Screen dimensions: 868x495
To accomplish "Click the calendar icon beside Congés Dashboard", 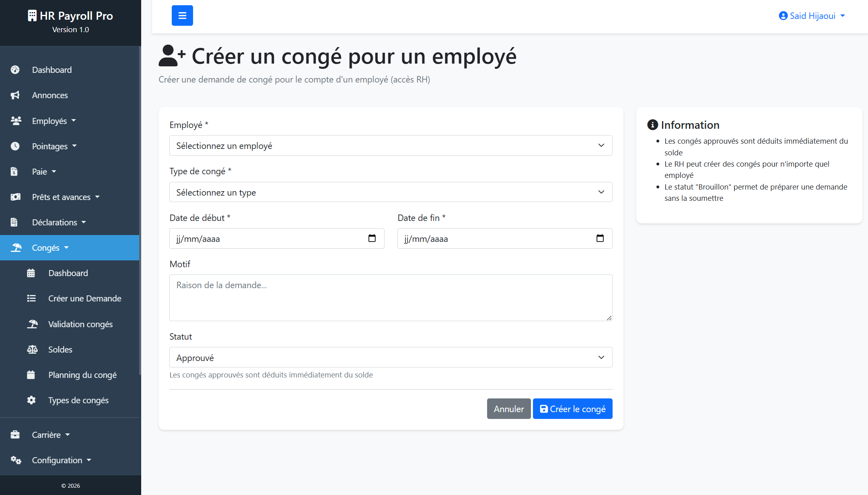I will 31,273.
